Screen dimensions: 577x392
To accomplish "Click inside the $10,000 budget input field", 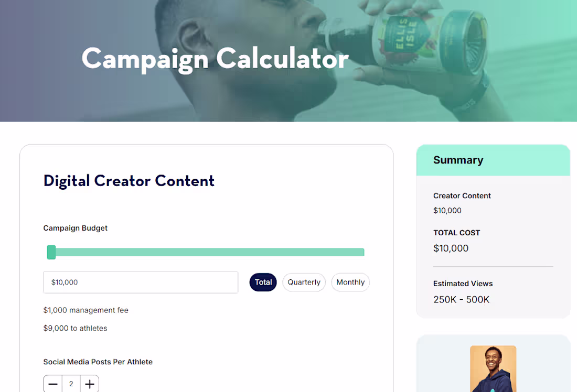I will pyautogui.click(x=141, y=282).
